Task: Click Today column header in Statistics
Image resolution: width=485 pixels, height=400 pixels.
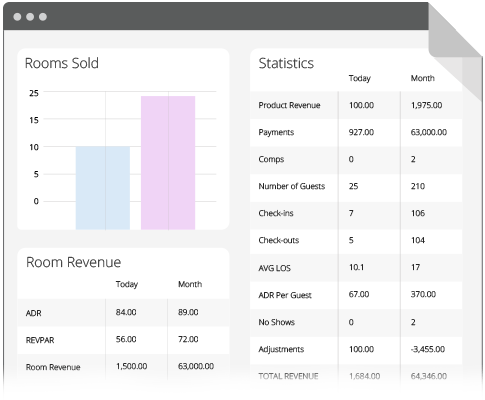Action: pyautogui.click(x=360, y=78)
